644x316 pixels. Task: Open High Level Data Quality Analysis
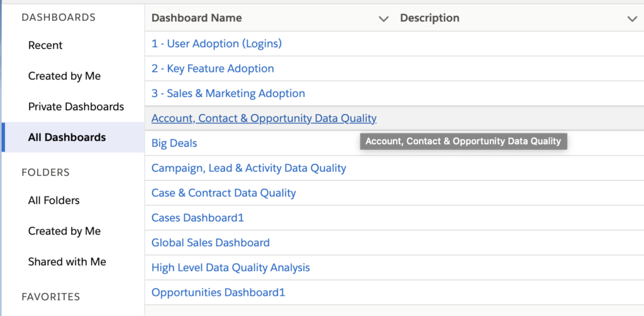(x=231, y=268)
